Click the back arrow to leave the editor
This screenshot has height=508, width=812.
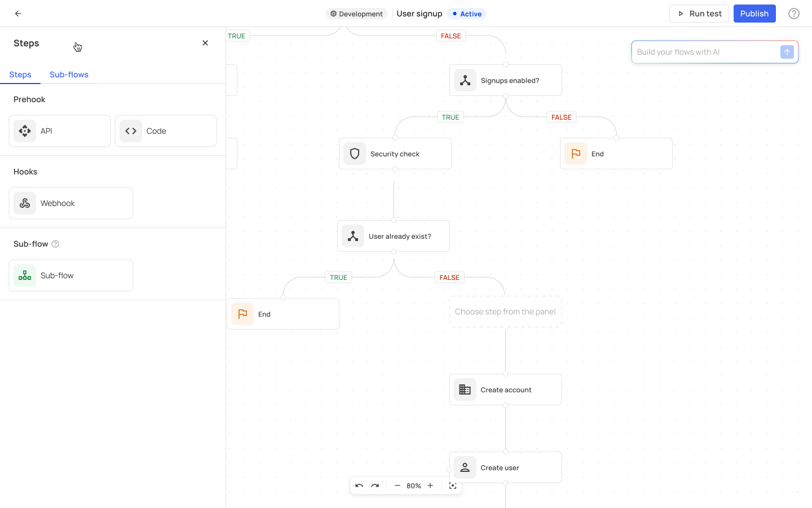click(x=17, y=13)
